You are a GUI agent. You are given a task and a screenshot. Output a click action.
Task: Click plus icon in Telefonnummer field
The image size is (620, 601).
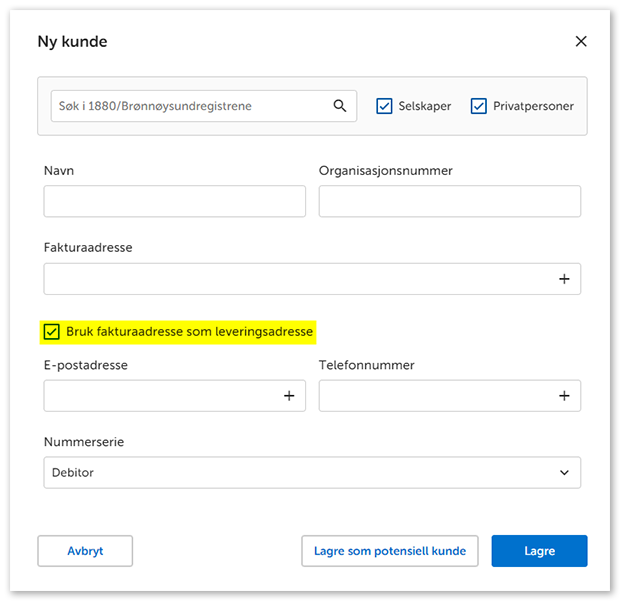(x=564, y=396)
